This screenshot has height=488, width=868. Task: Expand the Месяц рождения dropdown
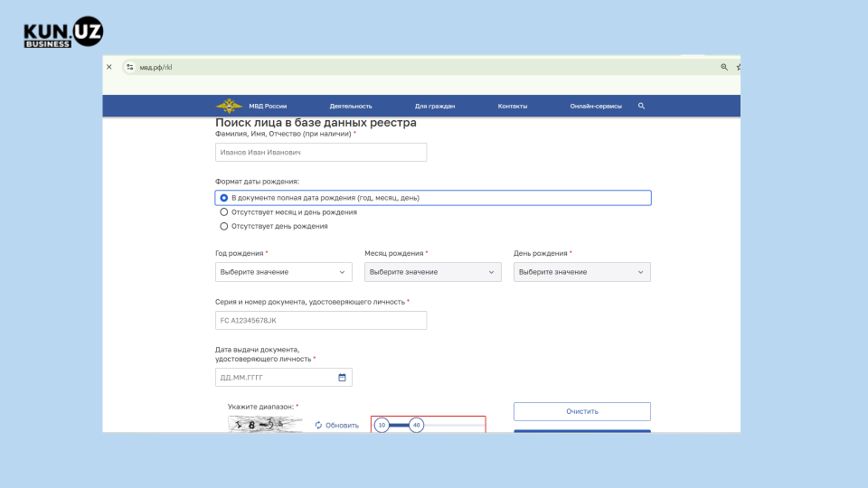433,272
